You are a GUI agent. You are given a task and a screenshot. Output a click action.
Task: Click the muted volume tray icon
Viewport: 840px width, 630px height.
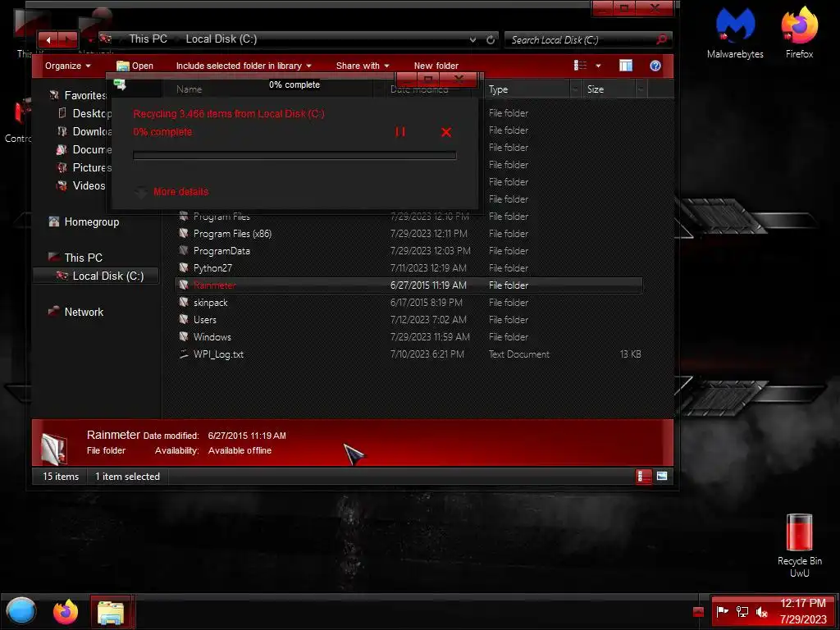coord(761,611)
